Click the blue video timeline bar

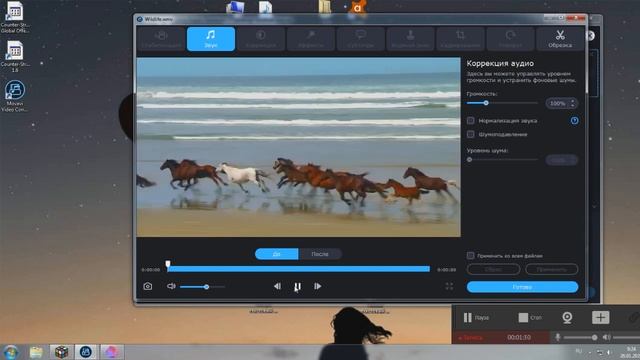(x=298, y=269)
